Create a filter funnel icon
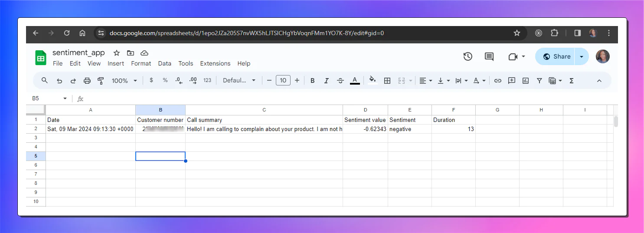The width and height of the screenshot is (644, 233). tap(539, 80)
